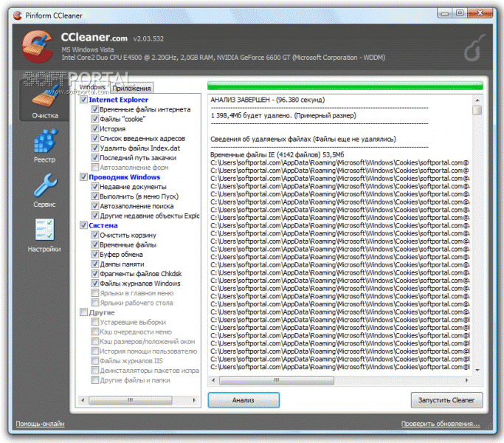Viewport: 504px width, 443px height.
Task: Click the green analysis progress bar
Action: (x=345, y=86)
